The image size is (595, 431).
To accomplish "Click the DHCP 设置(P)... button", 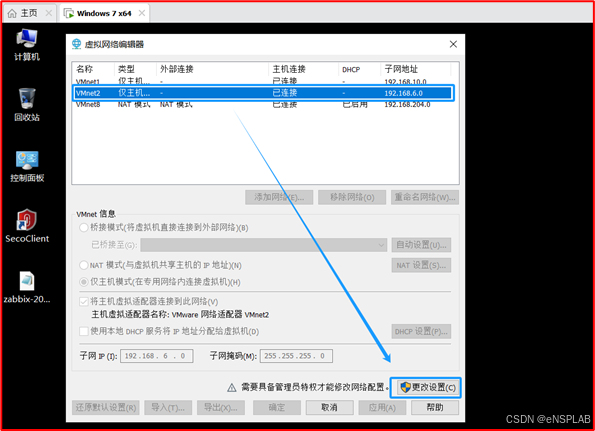I will click(421, 332).
